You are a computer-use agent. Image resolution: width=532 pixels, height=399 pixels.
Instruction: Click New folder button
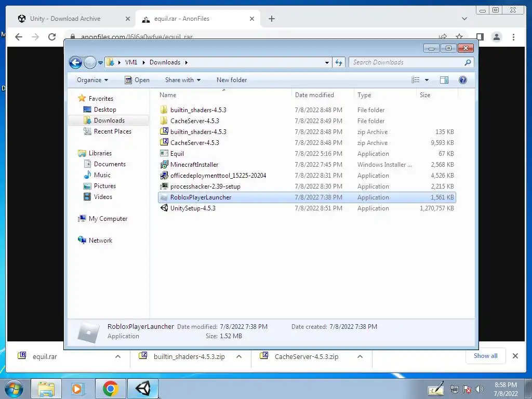232,80
